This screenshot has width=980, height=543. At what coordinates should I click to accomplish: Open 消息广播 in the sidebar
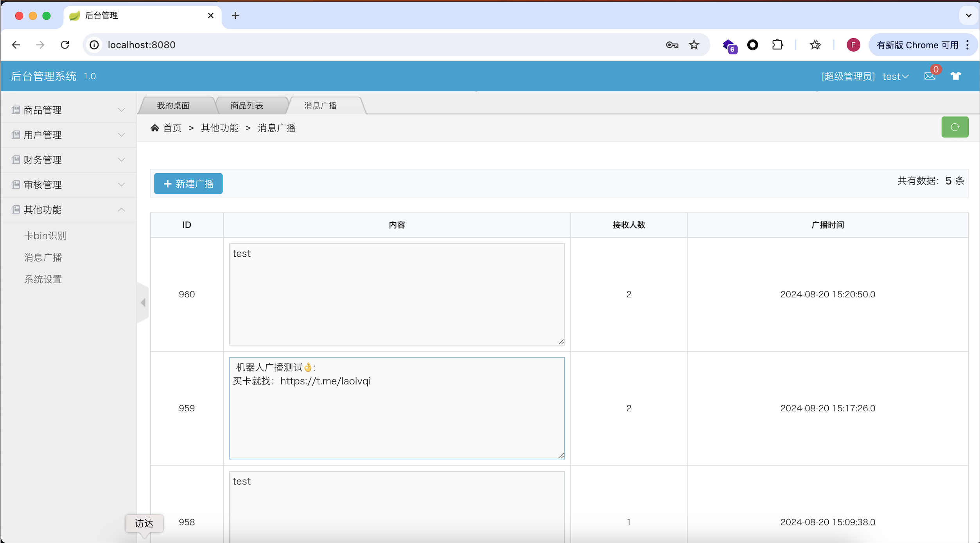click(x=43, y=257)
